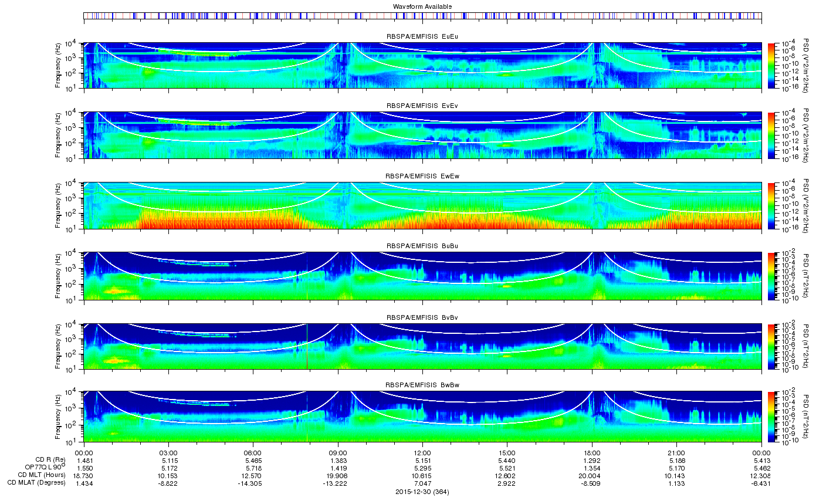Click inside the BuBu spectrogram plot
Viewport: 826px width, 504px height.
coord(422,276)
